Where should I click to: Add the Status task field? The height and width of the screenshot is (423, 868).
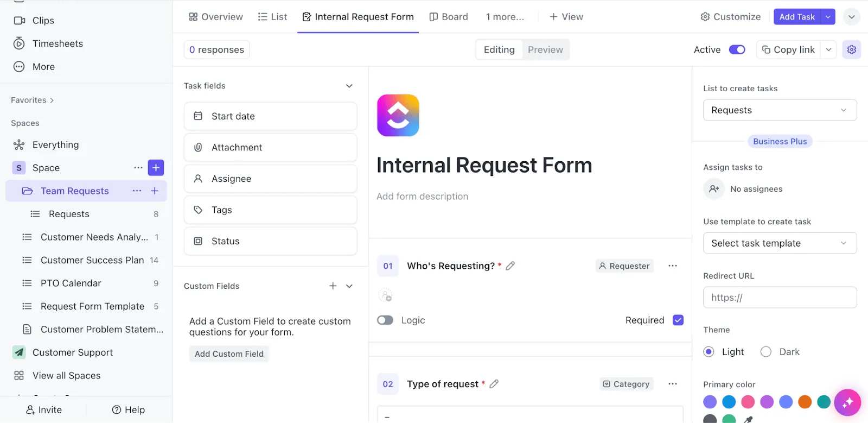(x=270, y=241)
